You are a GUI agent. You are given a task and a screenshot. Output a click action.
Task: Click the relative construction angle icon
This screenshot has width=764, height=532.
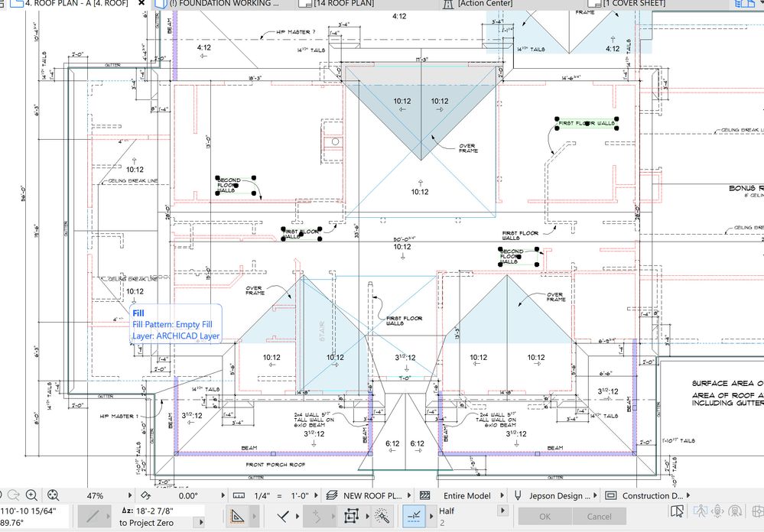[283, 517]
